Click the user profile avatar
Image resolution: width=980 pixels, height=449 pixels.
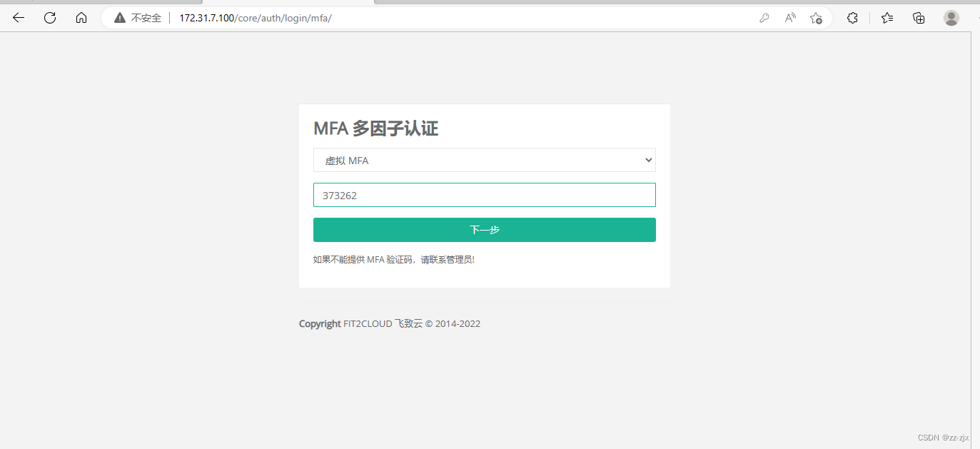(951, 18)
